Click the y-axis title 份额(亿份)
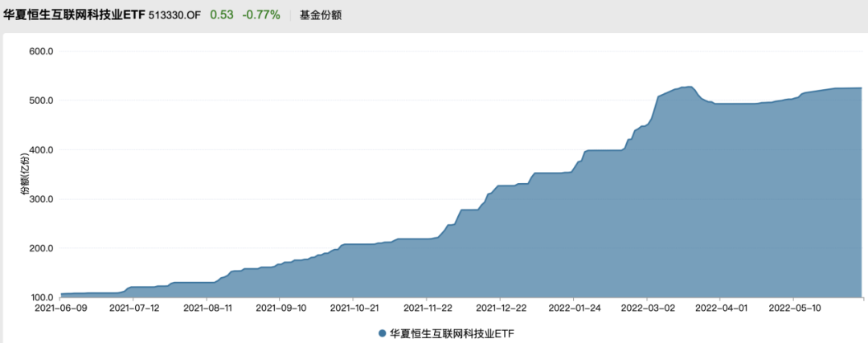The width and height of the screenshot is (868, 343). 26,175
